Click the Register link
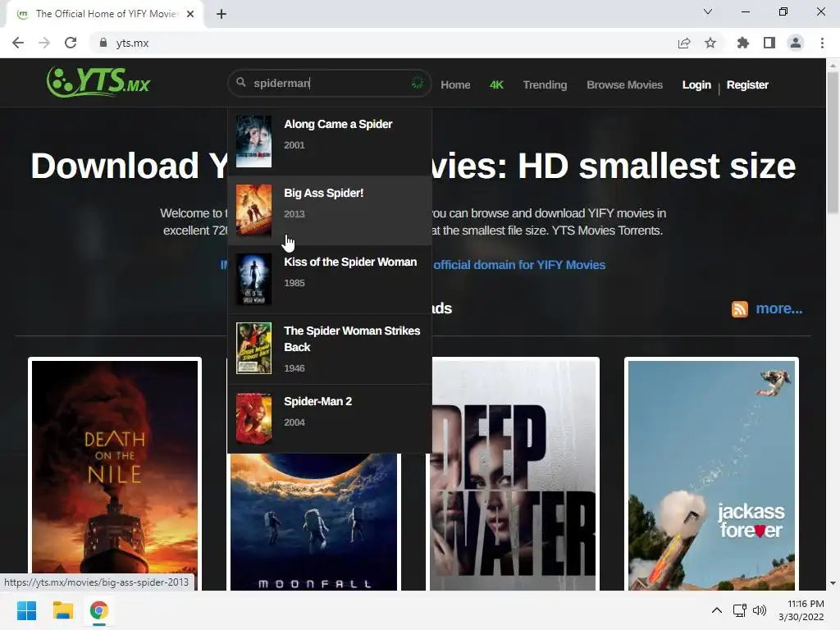 (747, 84)
